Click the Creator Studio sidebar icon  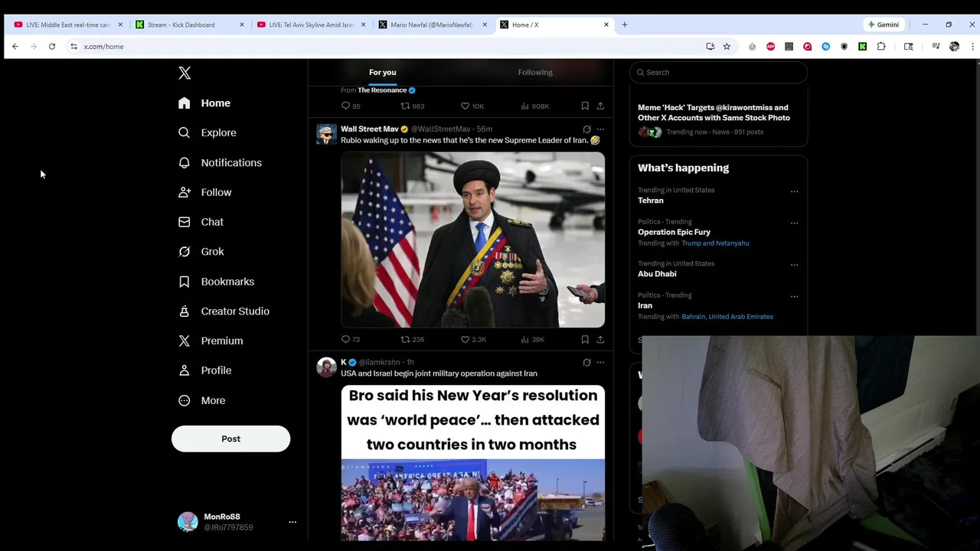(184, 311)
